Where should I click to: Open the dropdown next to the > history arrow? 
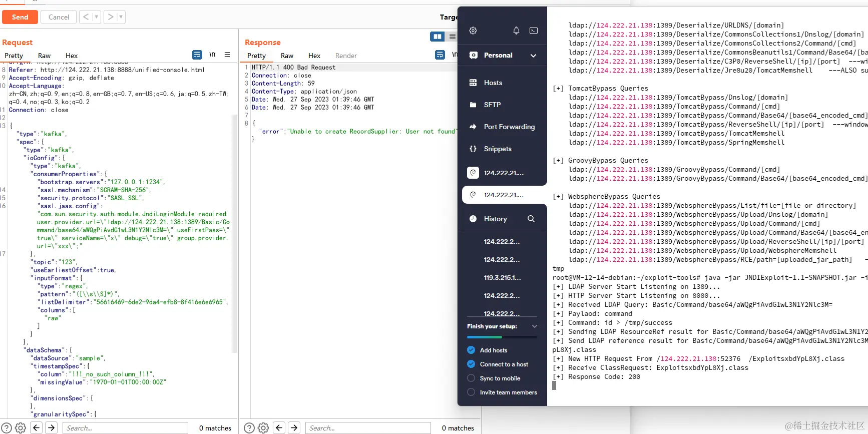(121, 17)
